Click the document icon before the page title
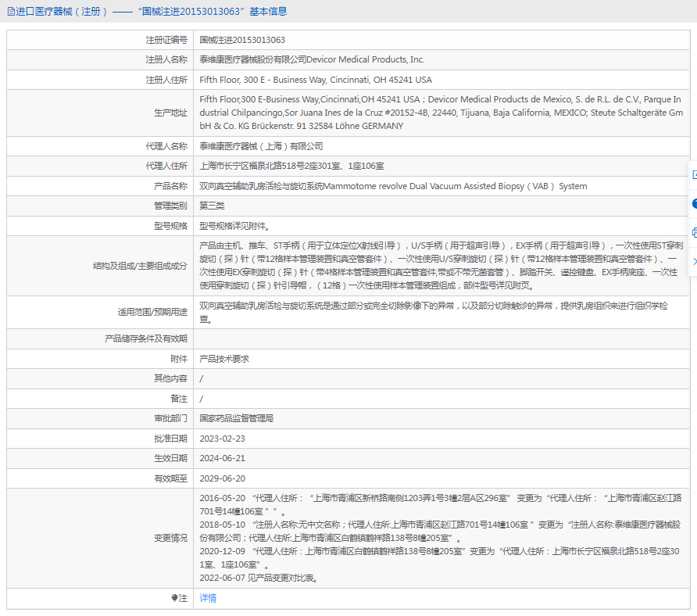Viewport: 697px width, 616px height. (x=10, y=11)
